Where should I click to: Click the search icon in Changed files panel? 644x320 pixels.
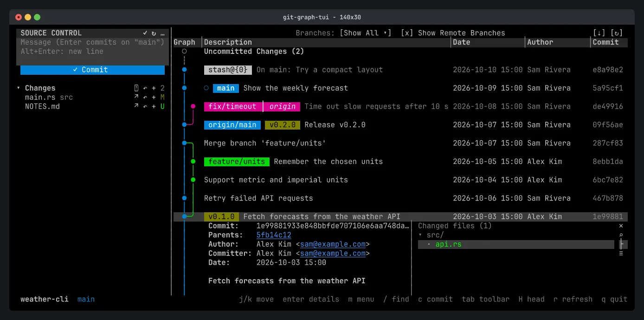[x=621, y=235]
